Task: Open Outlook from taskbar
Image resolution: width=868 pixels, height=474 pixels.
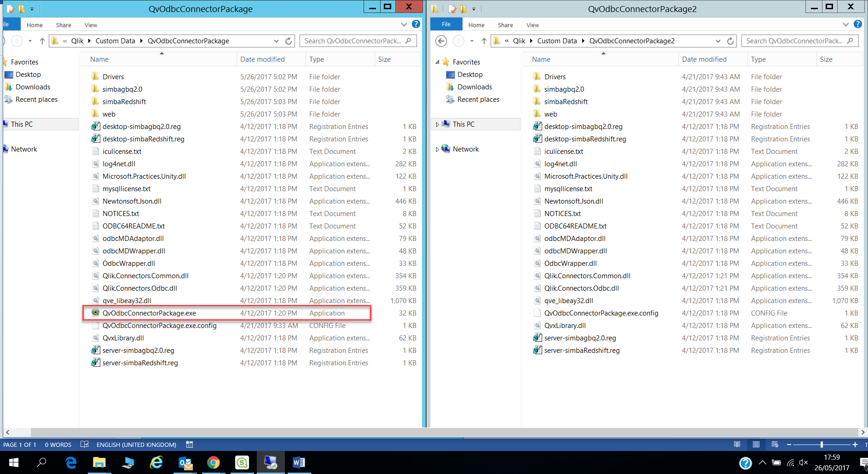Action: (x=185, y=462)
